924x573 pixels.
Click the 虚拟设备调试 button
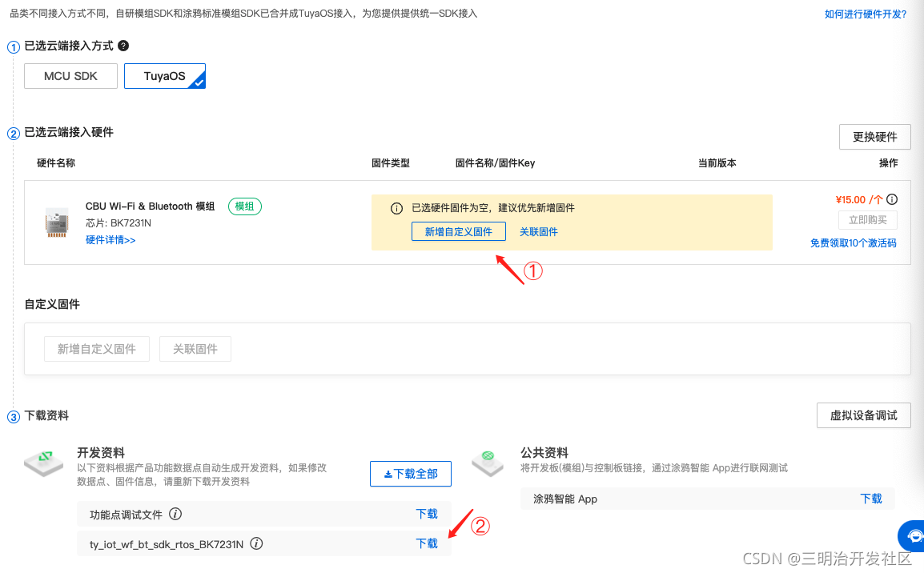(x=863, y=415)
